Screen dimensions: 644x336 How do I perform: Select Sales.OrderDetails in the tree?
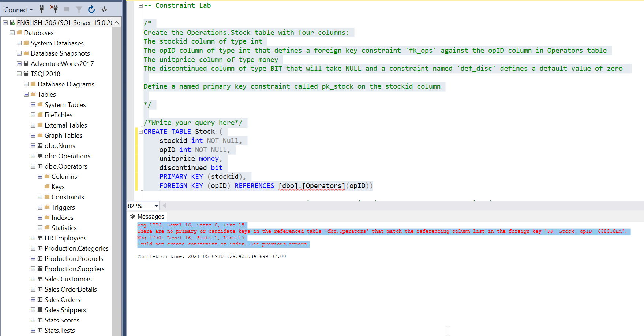71,289
